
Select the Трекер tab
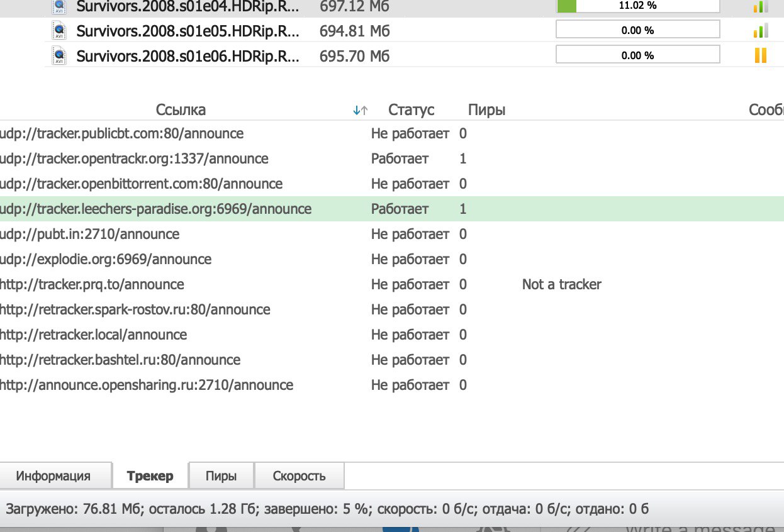(150, 476)
